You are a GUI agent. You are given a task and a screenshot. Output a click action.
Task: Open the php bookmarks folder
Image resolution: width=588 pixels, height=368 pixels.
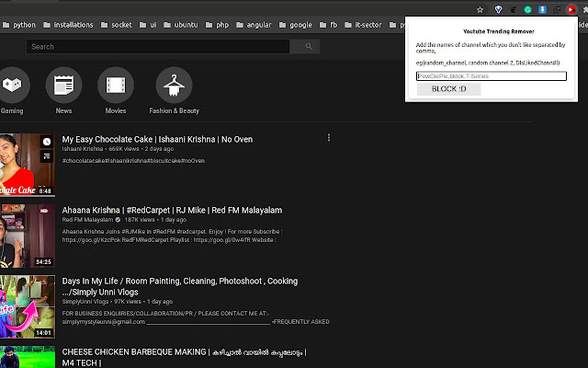tap(217, 25)
